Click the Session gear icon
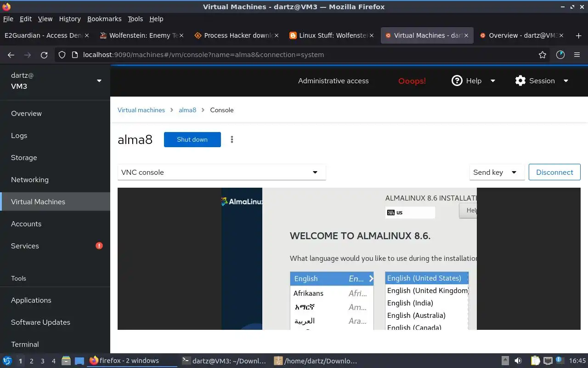The width and height of the screenshot is (588, 368). tap(520, 80)
